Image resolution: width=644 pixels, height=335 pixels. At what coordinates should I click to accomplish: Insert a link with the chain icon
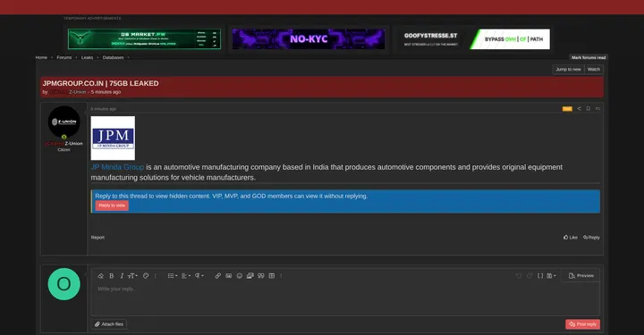218,276
